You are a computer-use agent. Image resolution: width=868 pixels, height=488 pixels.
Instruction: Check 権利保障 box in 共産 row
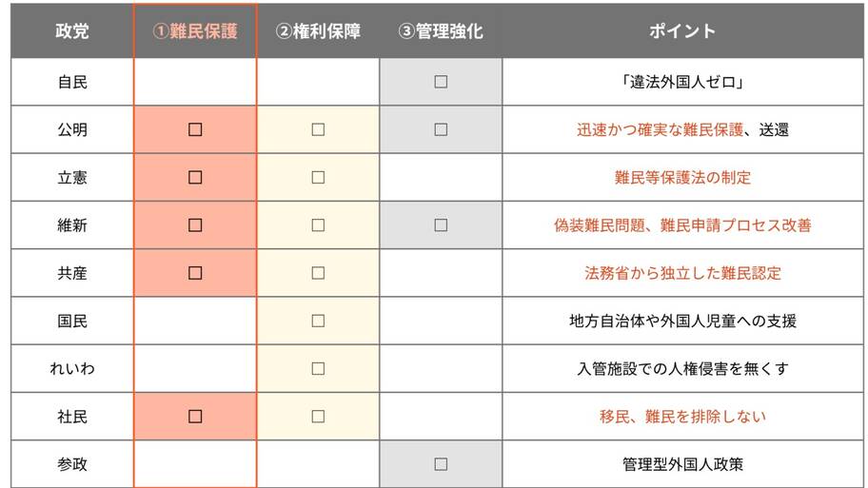(318, 273)
